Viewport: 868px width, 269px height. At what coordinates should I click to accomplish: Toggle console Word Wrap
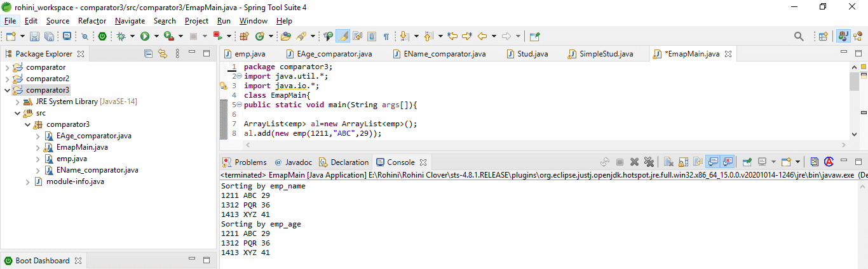coord(696,162)
